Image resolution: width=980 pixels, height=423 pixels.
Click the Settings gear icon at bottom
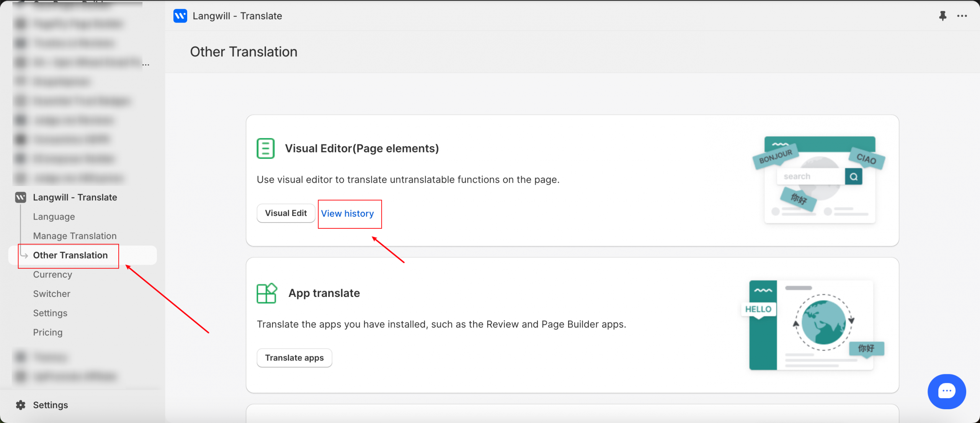(21, 405)
